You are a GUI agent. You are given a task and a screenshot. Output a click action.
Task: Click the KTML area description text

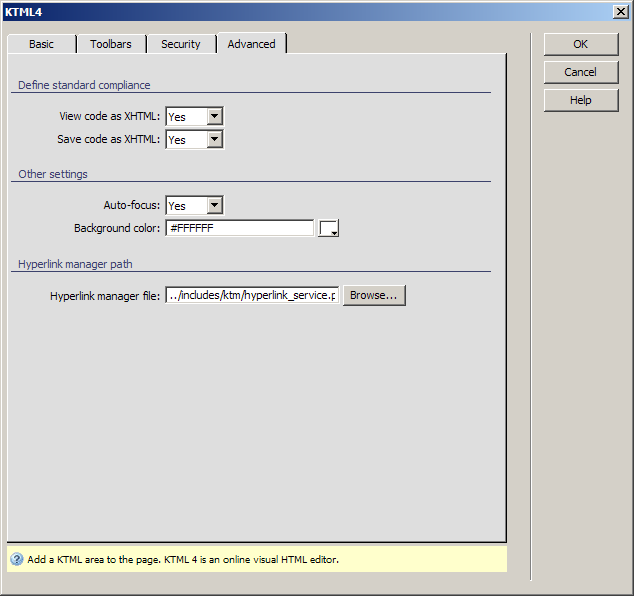click(183, 560)
